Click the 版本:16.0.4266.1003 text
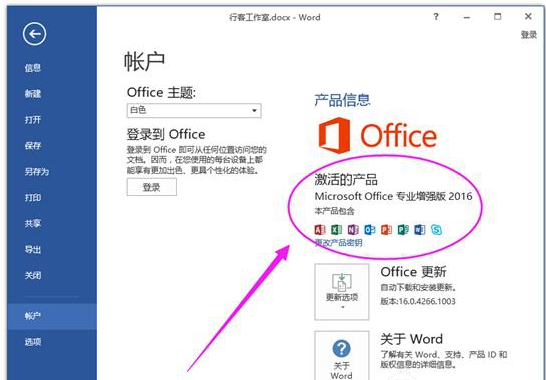This screenshot has height=380, width=546. coord(418,301)
